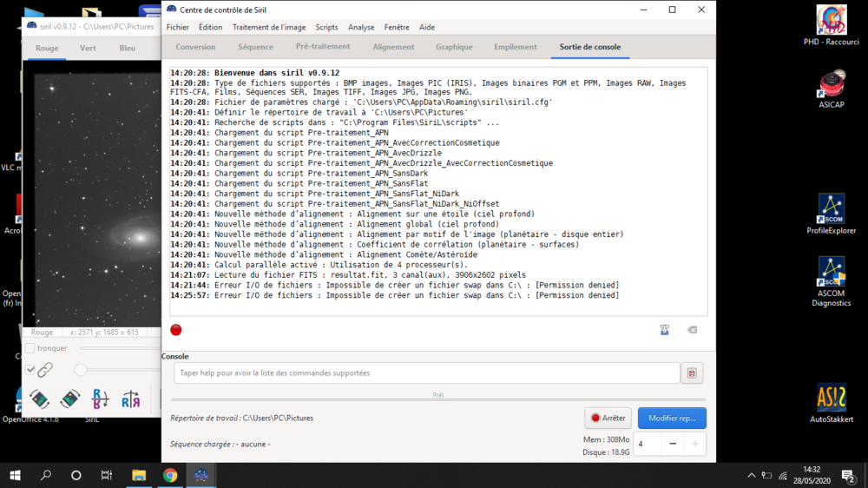This screenshot has height=488, width=868.
Task: Open the Aide menu
Action: pos(427,27)
